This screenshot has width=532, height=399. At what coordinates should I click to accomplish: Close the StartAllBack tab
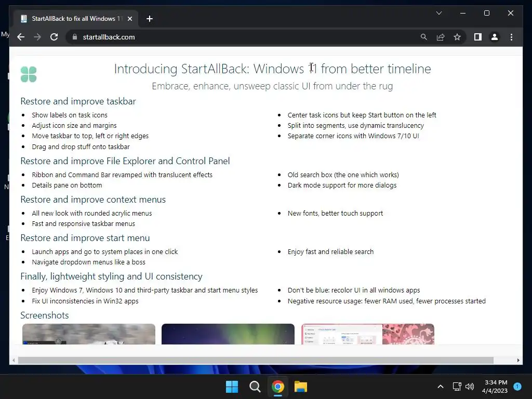click(x=129, y=19)
